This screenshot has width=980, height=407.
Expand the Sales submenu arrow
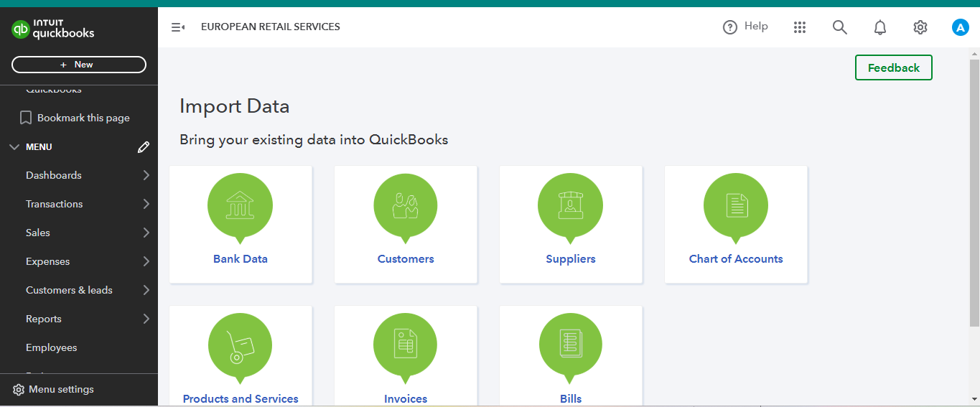[x=146, y=233]
